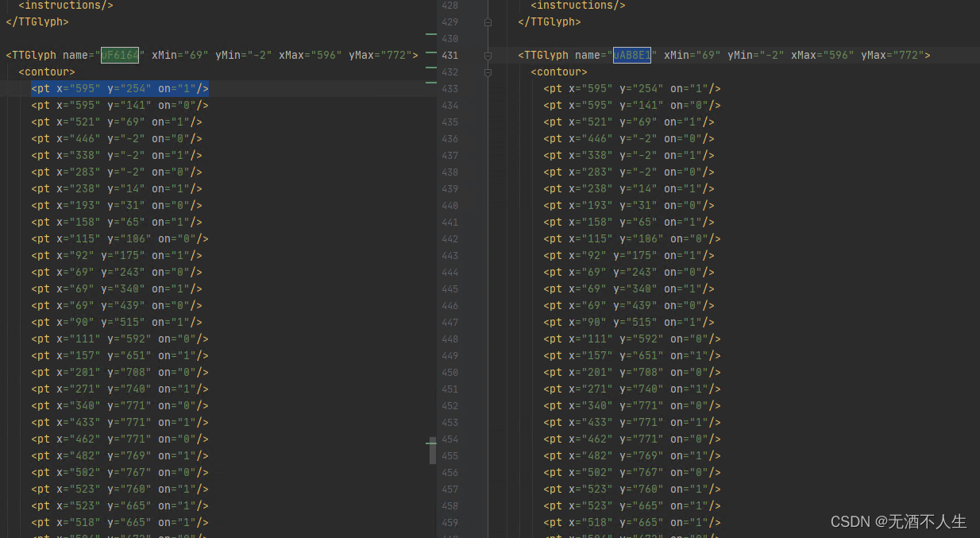Click pt x="90" y="515" in the left pane

click(x=117, y=322)
